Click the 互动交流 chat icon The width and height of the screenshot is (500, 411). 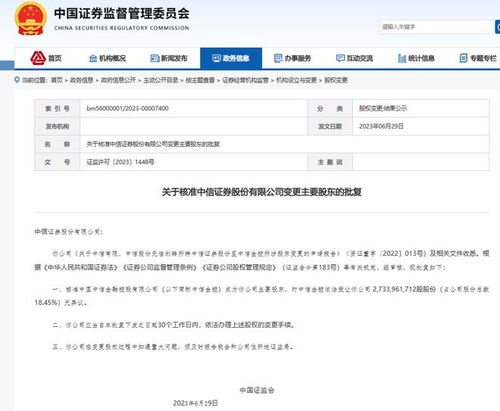(x=340, y=58)
